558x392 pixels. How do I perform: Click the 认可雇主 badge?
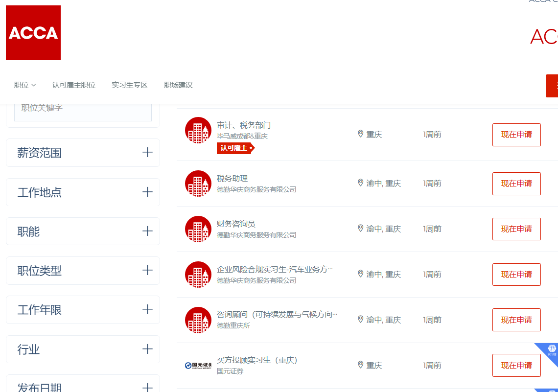pos(235,148)
